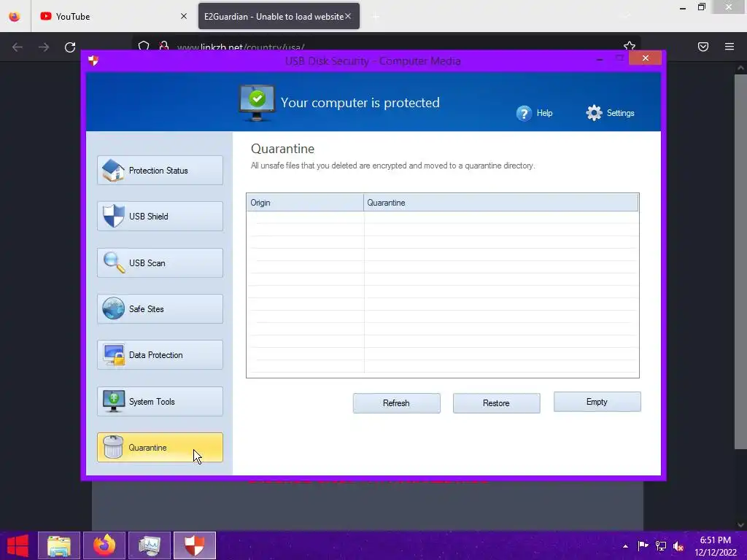Viewport: 747px width, 560px height.
Task: Open a new Firefox tab
Action: [376, 17]
